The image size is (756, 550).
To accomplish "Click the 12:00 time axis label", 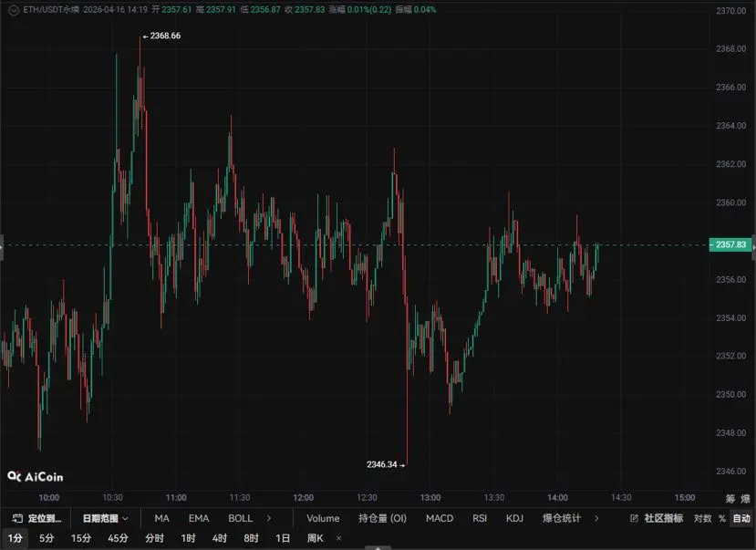I will point(304,497).
